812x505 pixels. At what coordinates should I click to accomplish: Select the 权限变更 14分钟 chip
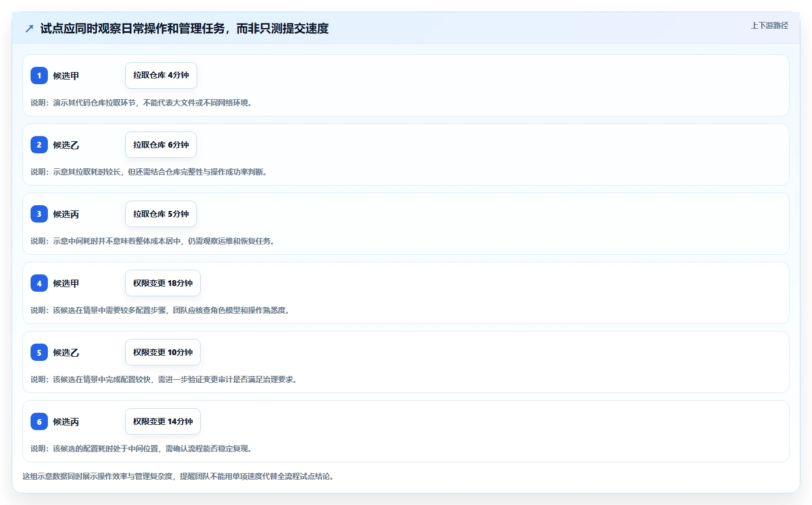coord(163,421)
